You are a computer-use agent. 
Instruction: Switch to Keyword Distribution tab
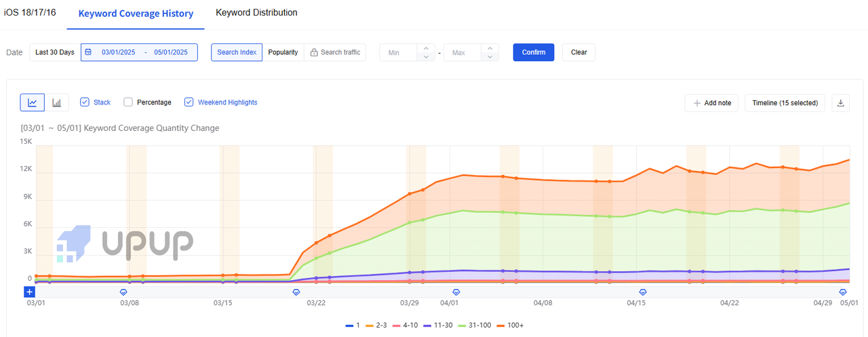click(x=256, y=13)
